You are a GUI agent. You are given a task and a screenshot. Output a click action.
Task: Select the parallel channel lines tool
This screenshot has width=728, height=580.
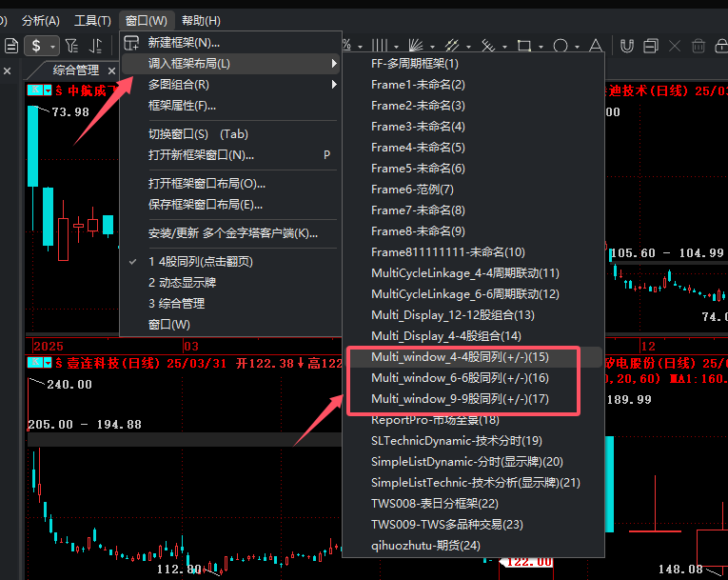(x=452, y=46)
